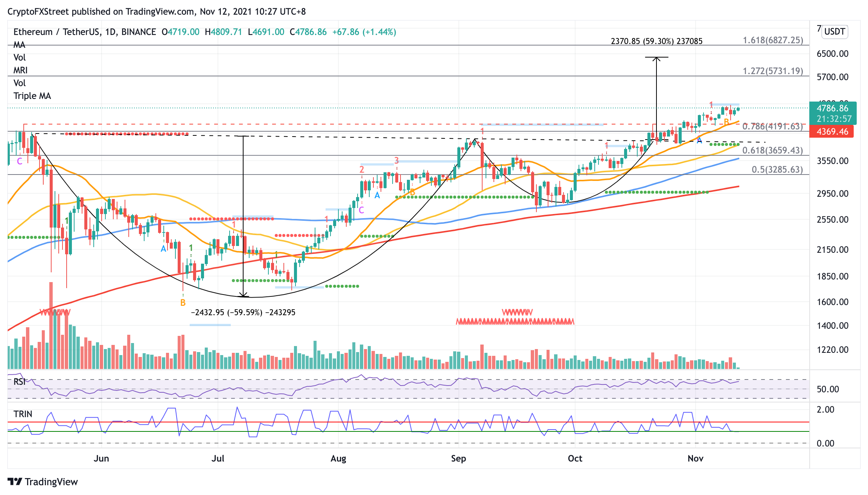Click the high value H4809.71
The image size is (868, 495).
pos(224,32)
